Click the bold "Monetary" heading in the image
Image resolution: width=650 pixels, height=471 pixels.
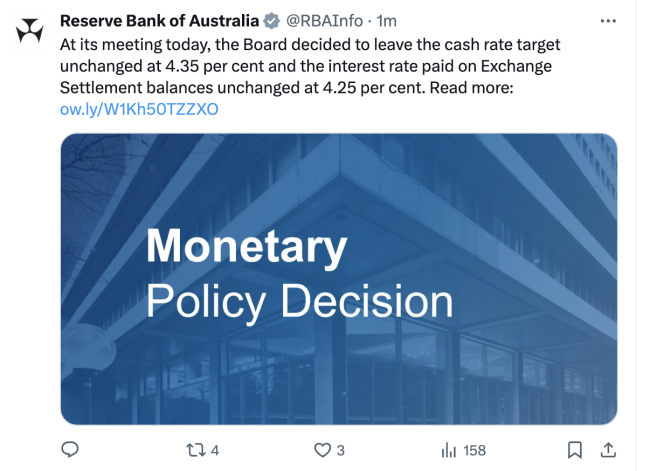pyautogui.click(x=246, y=246)
